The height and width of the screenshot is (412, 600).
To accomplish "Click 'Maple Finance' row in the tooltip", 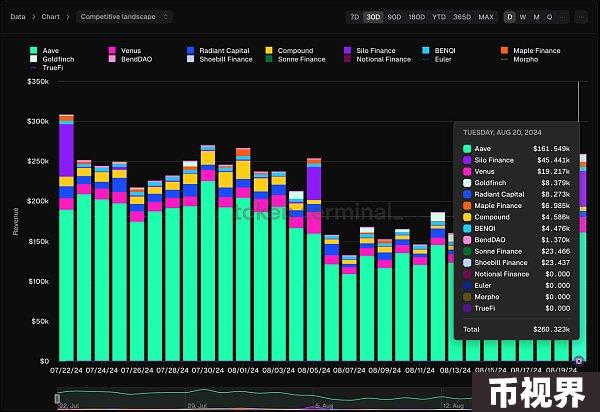I will (516, 205).
